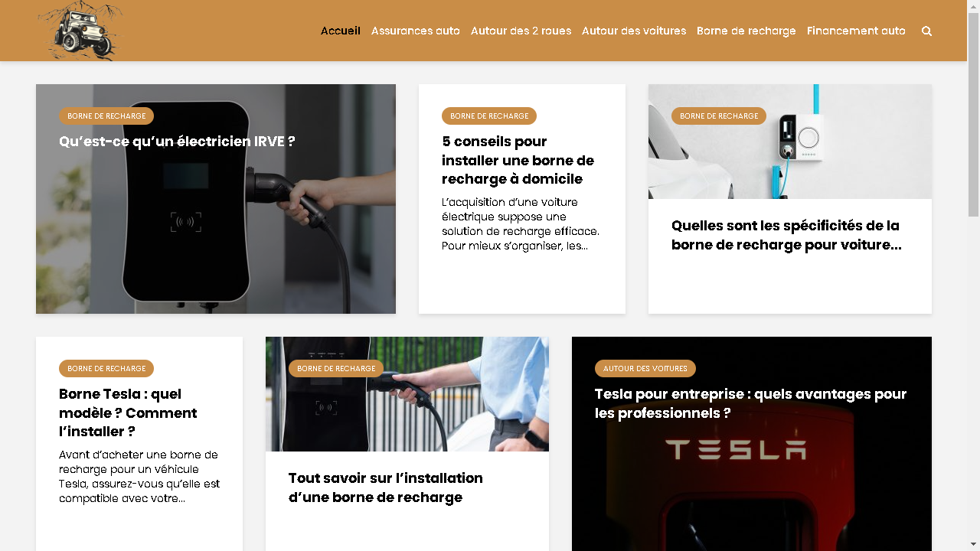980x551 pixels.
Task: Click Autour des voitures category badge
Action: pos(645,368)
